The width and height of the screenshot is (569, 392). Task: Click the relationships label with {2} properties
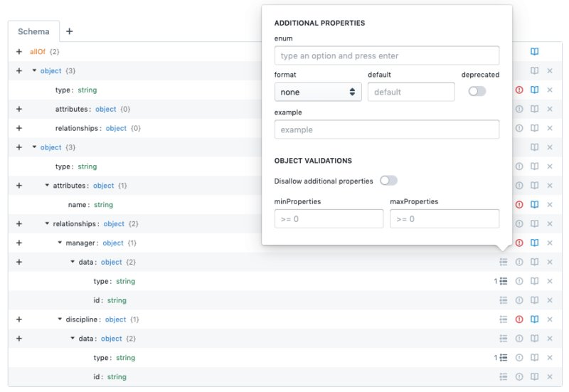74,224
